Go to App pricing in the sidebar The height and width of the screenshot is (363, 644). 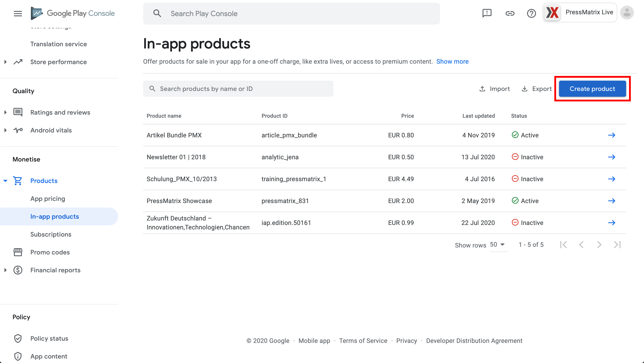48,198
